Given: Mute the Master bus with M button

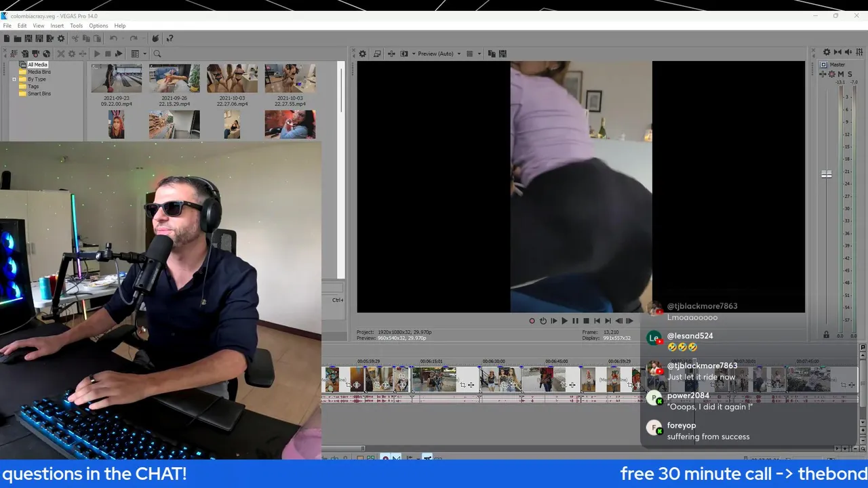Looking at the screenshot, I should 841,74.
